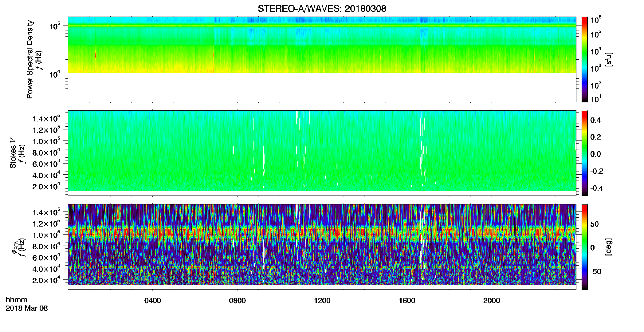The width and height of the screenshot is (644, 332).
Task: Click the 0400 time tick label
Action: pyautogui.click(x=152, y=301)
